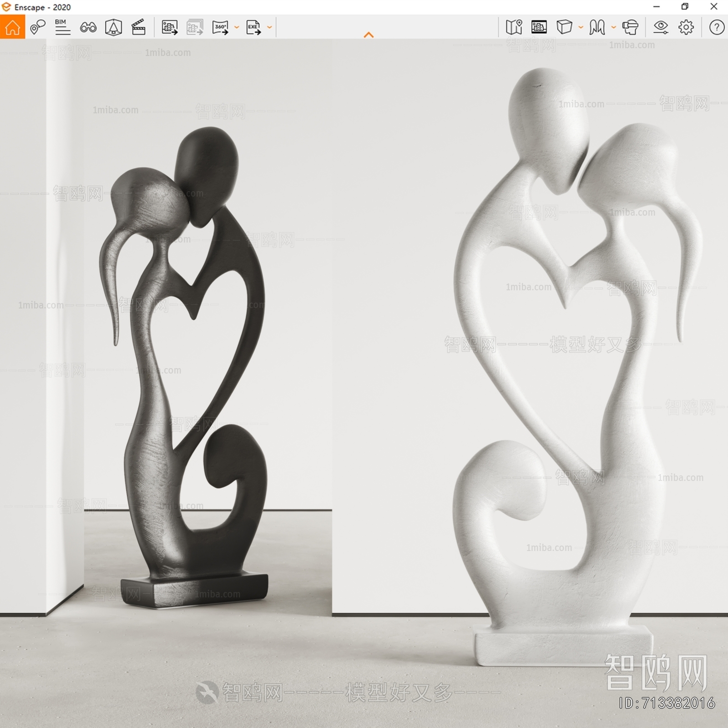Enable Virtual Reality headset mode
728x728 pixels.
point(630,27)
